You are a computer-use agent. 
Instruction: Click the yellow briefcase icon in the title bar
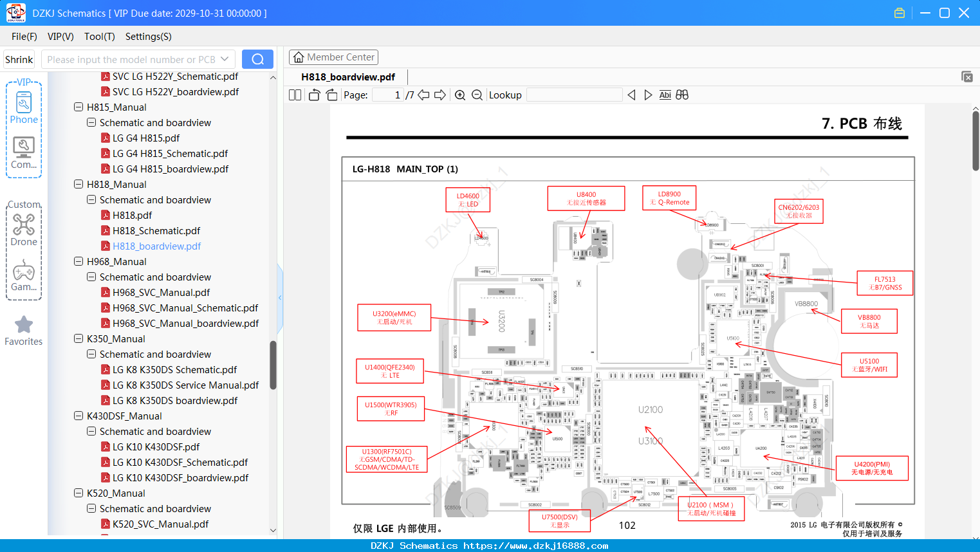pyautogui.click(x=900, y=13)
